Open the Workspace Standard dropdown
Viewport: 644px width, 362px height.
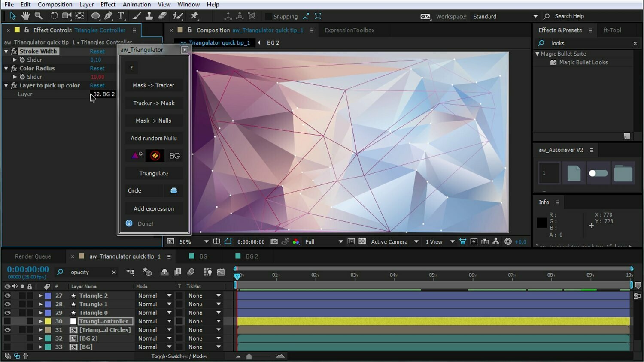pyautogui.click(x=505, y=16)
